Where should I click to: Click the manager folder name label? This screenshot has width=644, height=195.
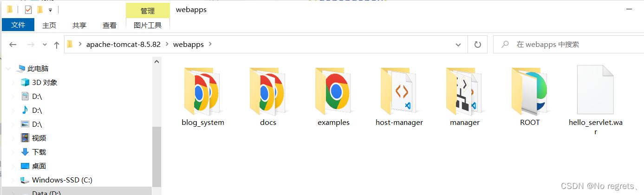point(465,123)
